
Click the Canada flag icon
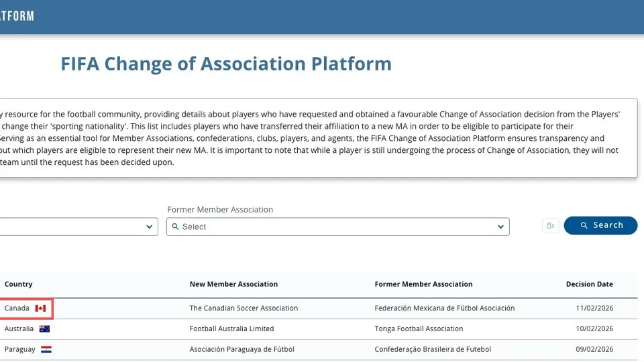click(40, 308)
